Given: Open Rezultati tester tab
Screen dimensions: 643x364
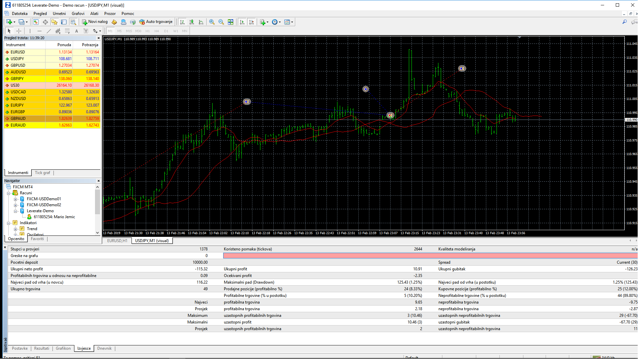Looking at the screenshot, I should click(x=42, y=348).
